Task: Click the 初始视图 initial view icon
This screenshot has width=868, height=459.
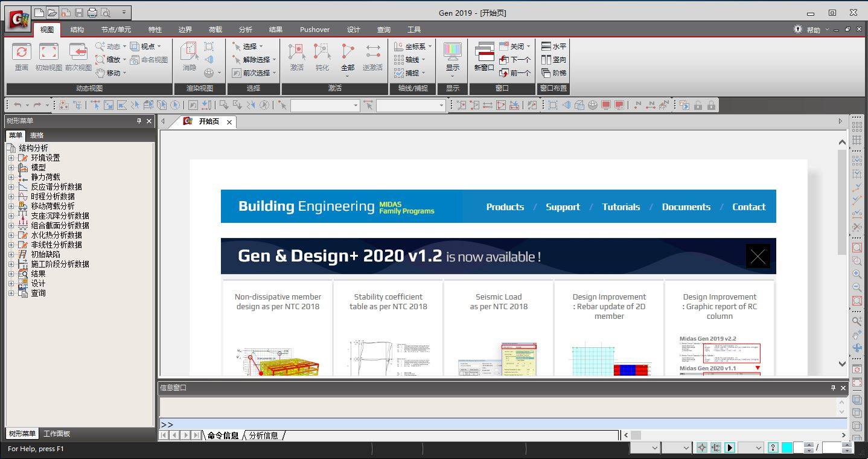Action: click(x=48, y=52)
